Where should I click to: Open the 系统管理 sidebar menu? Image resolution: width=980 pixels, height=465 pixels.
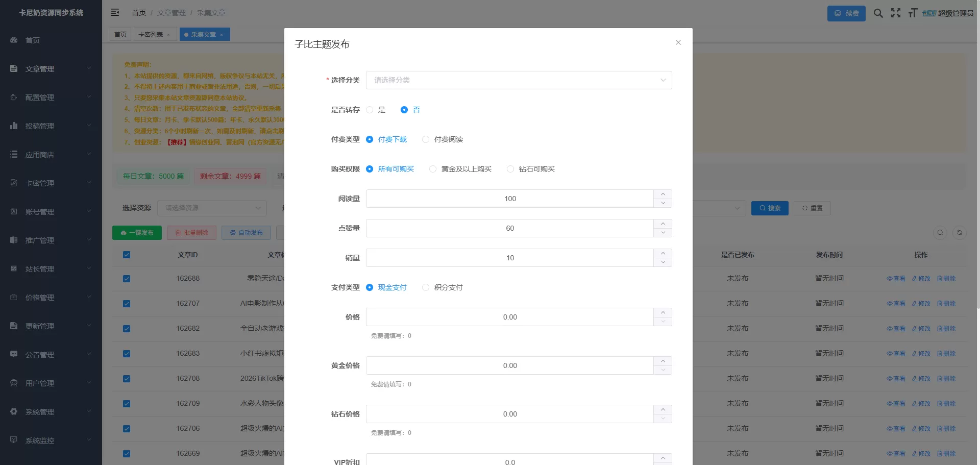[x=50, y=411]
